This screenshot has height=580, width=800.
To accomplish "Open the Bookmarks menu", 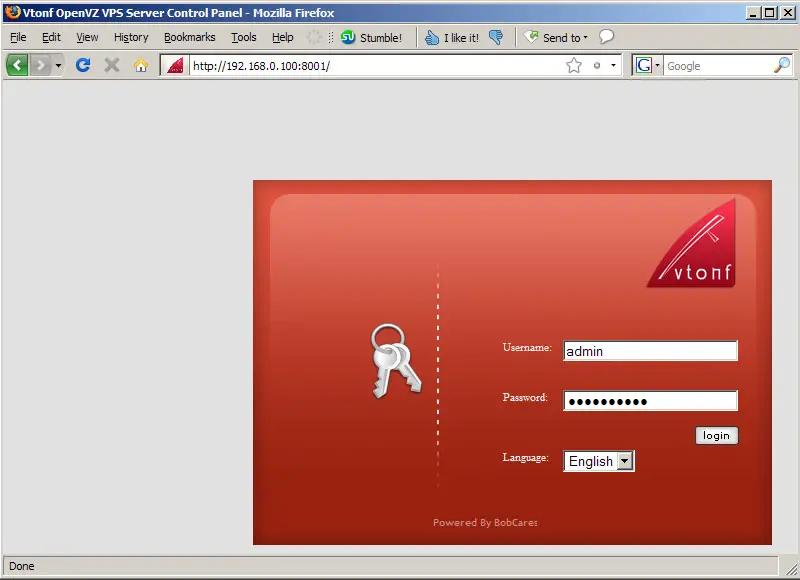I will coord(190,37).
